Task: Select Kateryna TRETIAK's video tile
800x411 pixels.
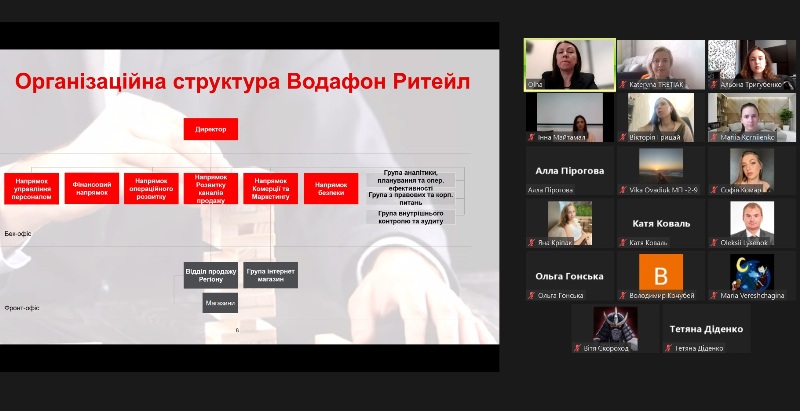Action: click(661, 65)
